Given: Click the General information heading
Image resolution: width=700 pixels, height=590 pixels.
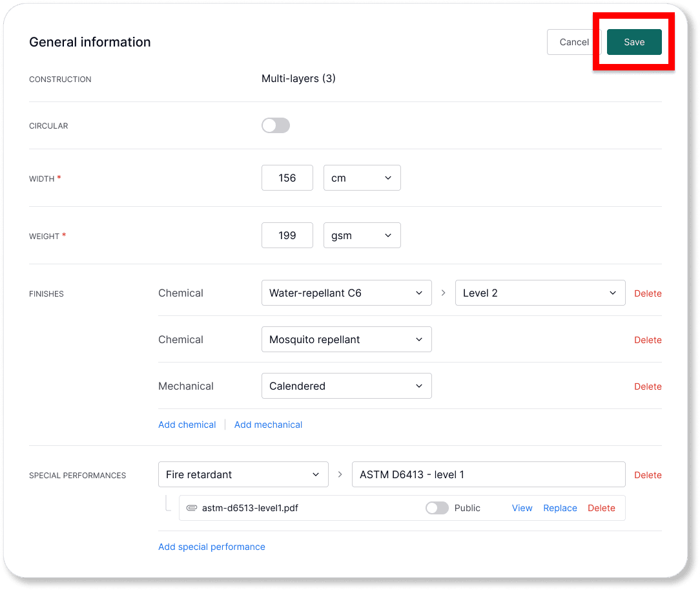Looking at the screenshot, I should [x=90, y=42].
